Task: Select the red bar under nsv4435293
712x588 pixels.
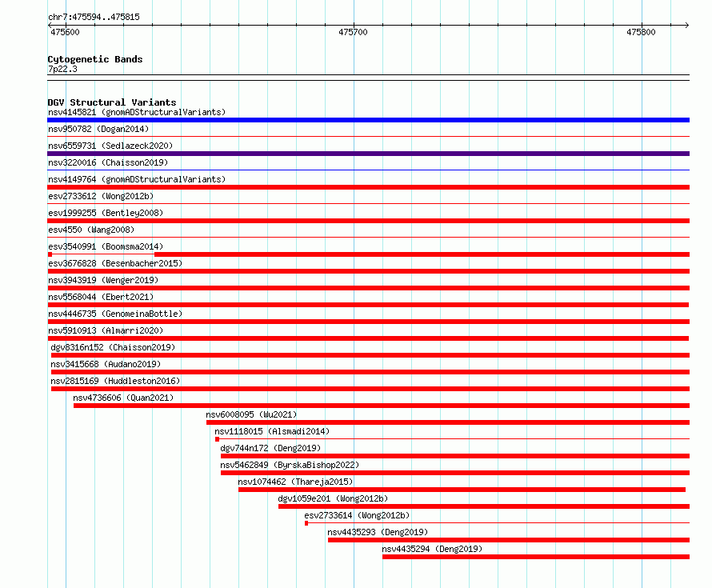Action: (509, 540)
